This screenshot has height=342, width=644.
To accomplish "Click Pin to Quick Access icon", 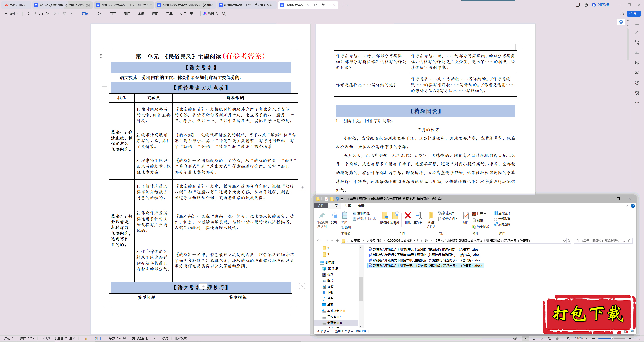I will coord(322,220).
